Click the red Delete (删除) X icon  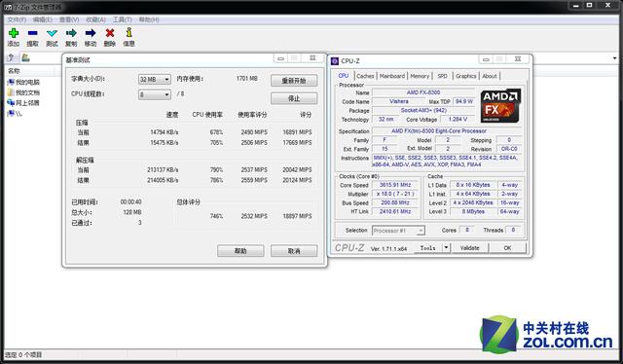(110, 33)
